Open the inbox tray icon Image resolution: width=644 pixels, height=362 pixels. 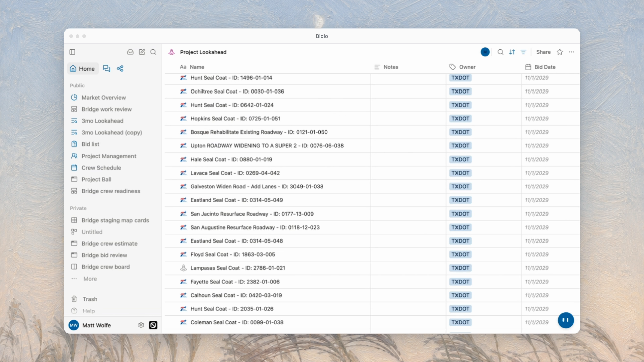tap(130, 52)
